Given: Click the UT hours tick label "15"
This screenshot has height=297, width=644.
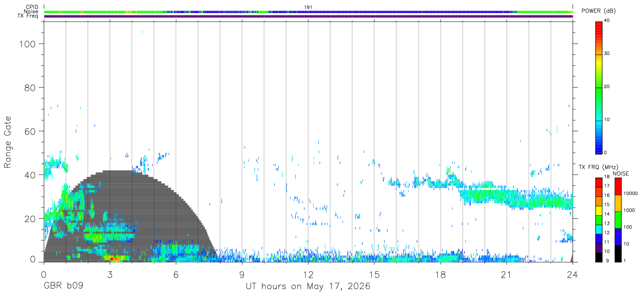Looking at the screenshot, I should tap(374, 274).
